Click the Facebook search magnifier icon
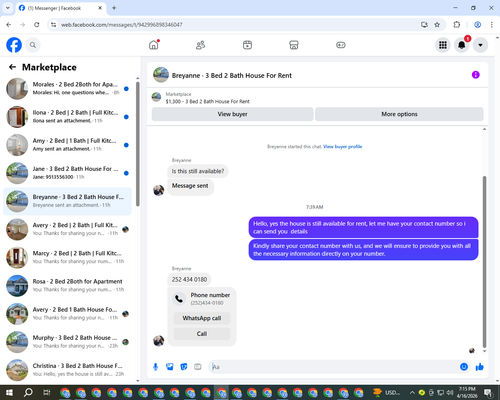 pyautogui.click(x=33, y=45)
